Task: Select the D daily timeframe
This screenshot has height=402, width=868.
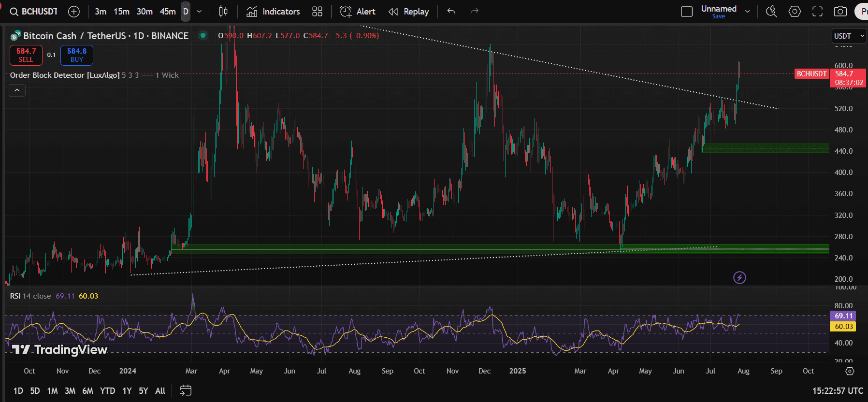Action: (x=186, y=12)
